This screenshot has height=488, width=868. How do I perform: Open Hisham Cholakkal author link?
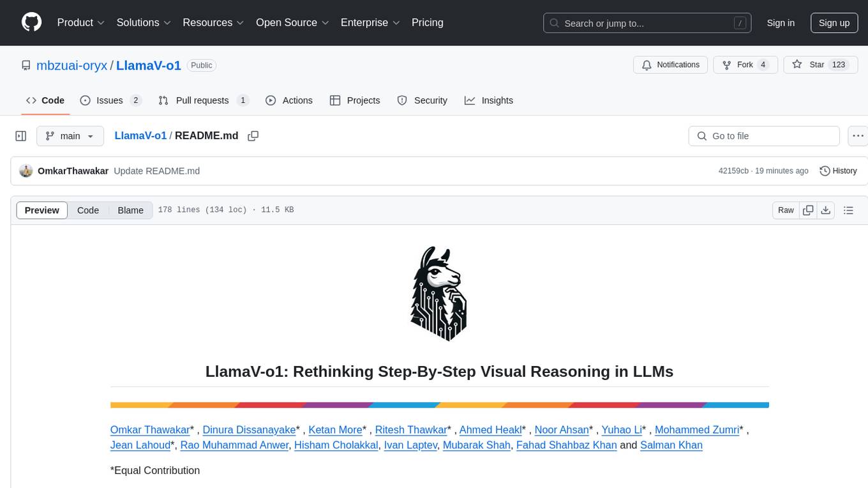coord(336,445)
